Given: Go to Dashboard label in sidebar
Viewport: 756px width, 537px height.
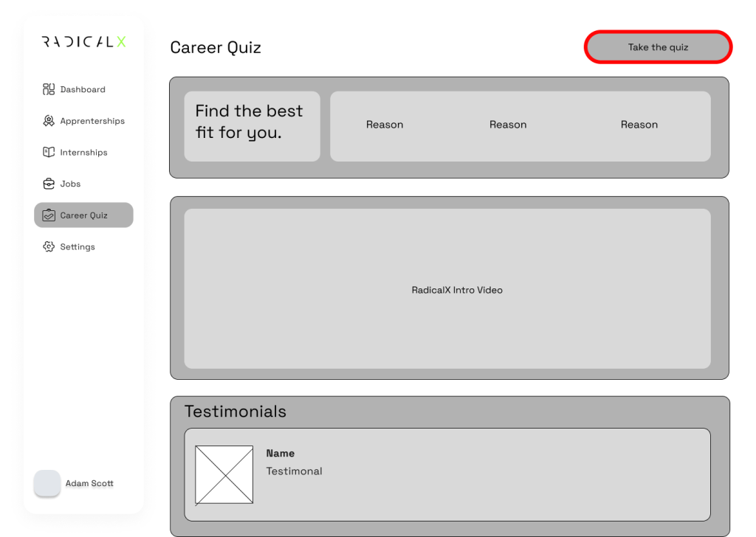Looking at the screenshot, I should [x=83, y=89].
